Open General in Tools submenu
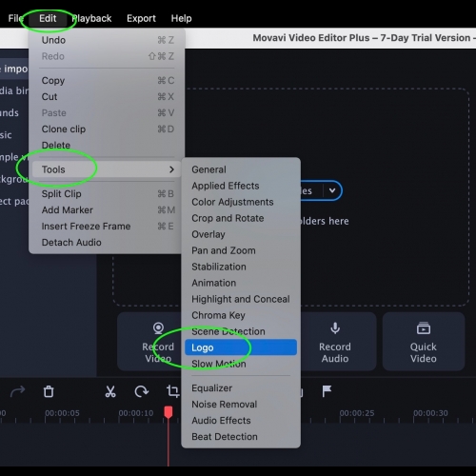476x476 pixels. tap(241, 169)
